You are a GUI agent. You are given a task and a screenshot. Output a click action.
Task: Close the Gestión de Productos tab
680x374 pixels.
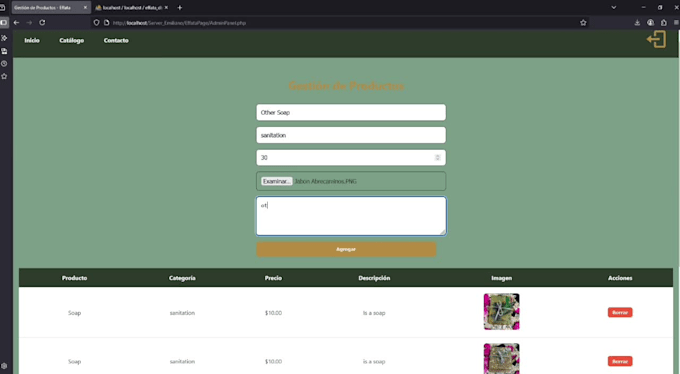coord(85,7)
